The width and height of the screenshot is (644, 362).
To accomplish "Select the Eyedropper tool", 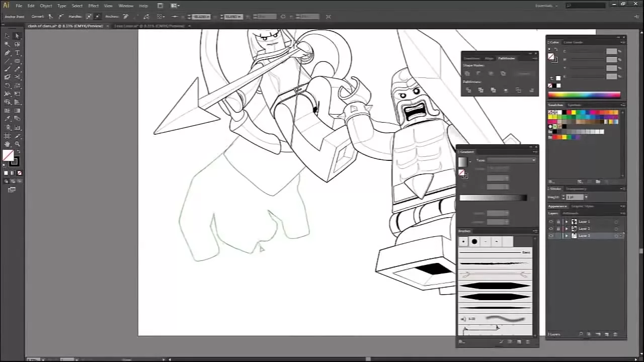I will click(x=7, y=119).
